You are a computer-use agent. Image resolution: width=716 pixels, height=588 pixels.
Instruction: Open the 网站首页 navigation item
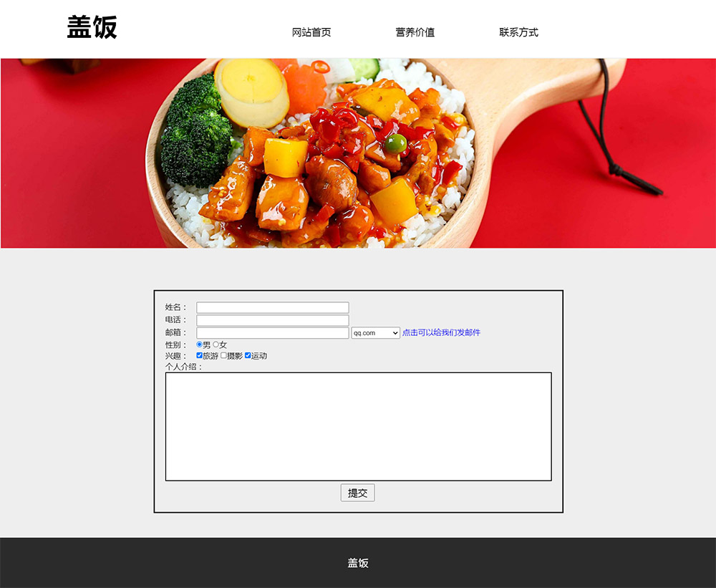[x=311, y=32]
